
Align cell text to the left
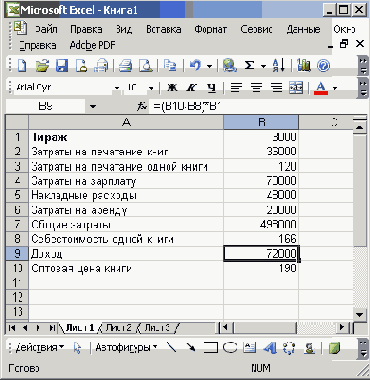click(x=236, y=88)
